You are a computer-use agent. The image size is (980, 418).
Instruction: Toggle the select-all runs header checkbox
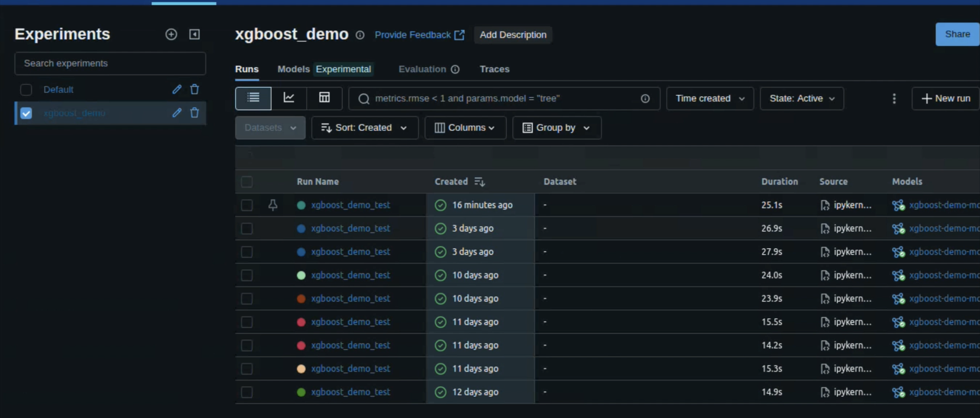point(247,181)
